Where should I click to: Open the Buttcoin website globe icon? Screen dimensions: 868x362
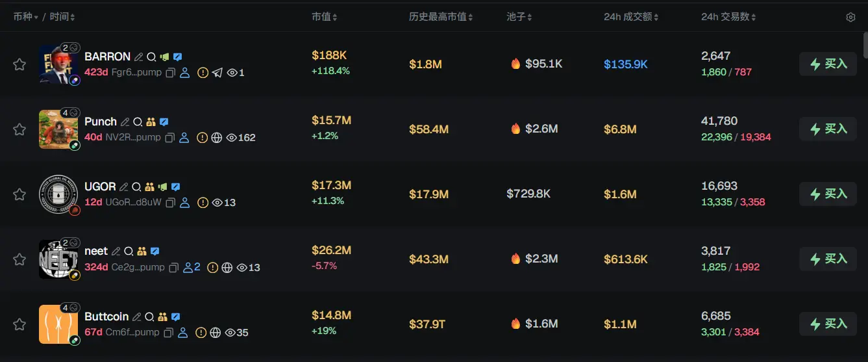click(216, 333)
